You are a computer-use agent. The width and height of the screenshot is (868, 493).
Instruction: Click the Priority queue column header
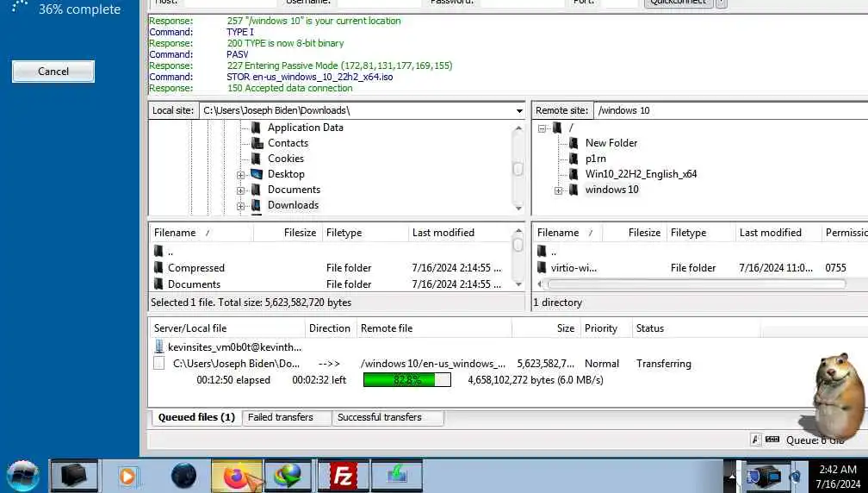(605, 328)
